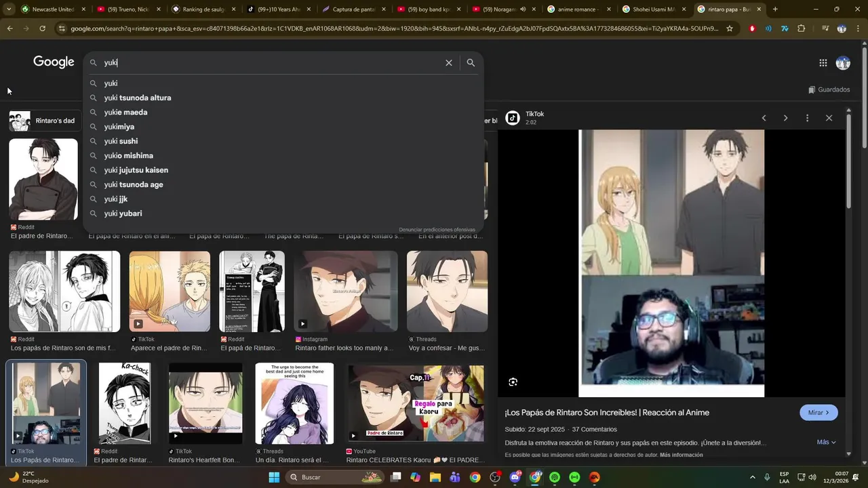Open the Threads Voy a confesar image
The image size is (868, 488).
coord(447,291)
